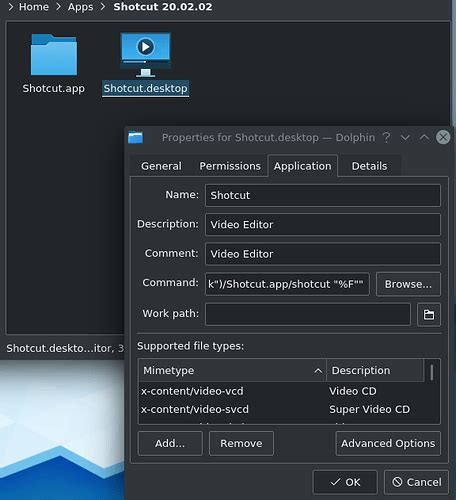Viewport: 456px width, 500px height.
Task: Close the Properties dialog with X button
Action: pos(443,137)
